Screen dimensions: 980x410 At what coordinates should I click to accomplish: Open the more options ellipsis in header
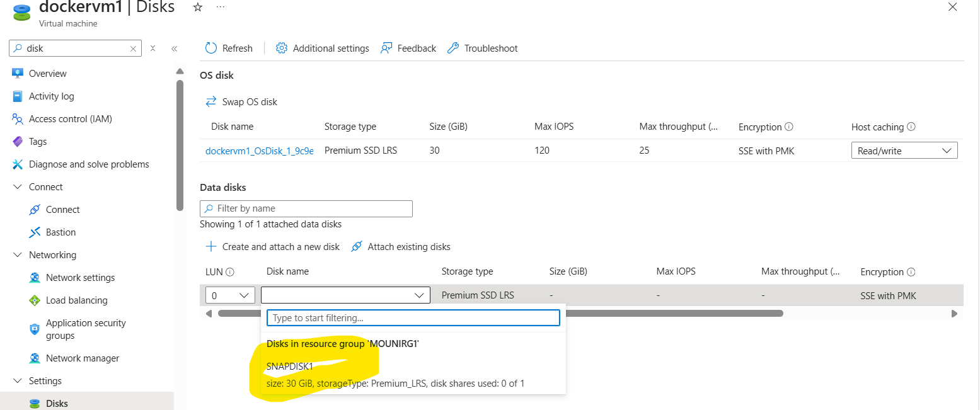220,6
